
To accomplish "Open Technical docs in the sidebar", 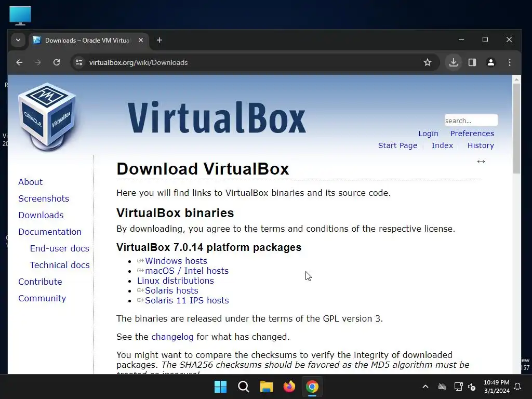I will [x=60, y=265].
